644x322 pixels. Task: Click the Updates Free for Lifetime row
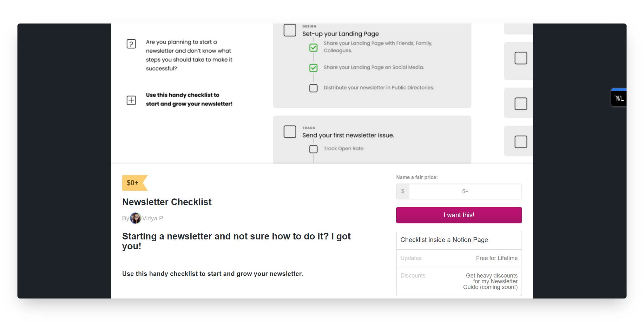[459, 258]
